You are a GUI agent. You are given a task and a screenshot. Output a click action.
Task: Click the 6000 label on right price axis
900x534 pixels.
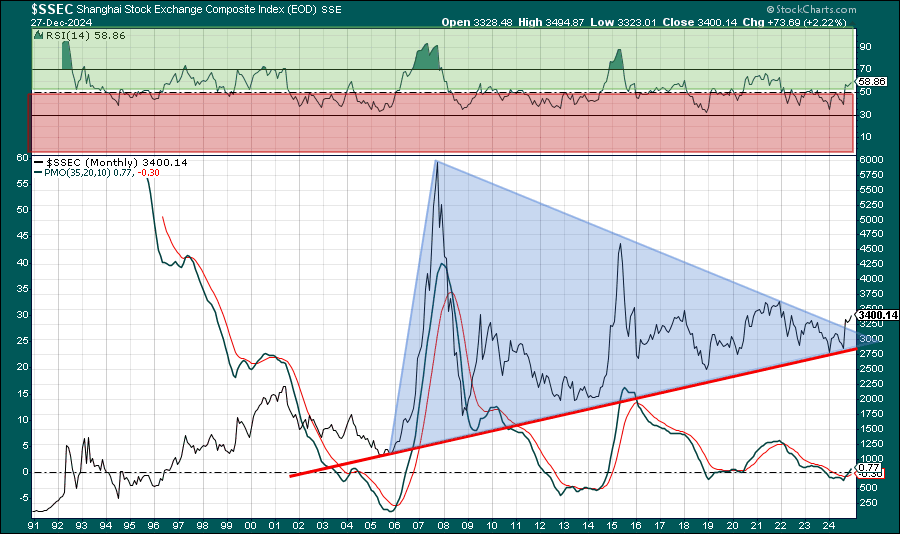pyautogui.click(x=872, y=160)
